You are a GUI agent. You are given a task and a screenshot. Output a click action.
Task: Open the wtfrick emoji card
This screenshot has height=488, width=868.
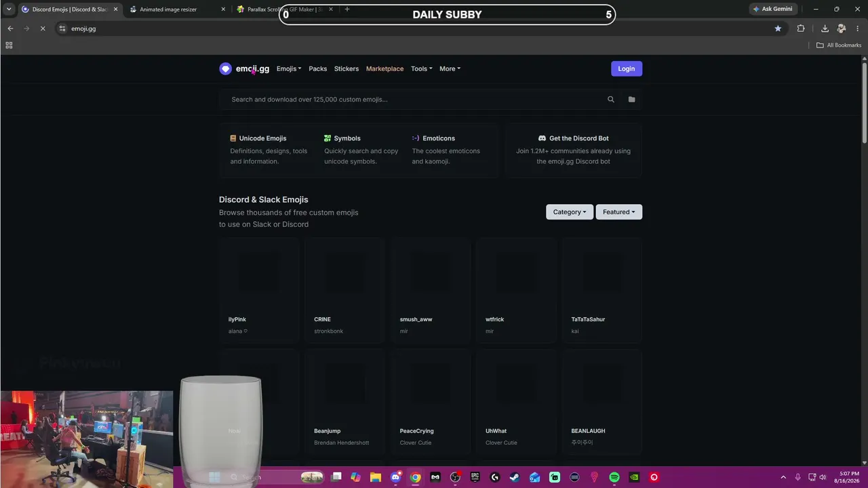(x=516, y=290)
